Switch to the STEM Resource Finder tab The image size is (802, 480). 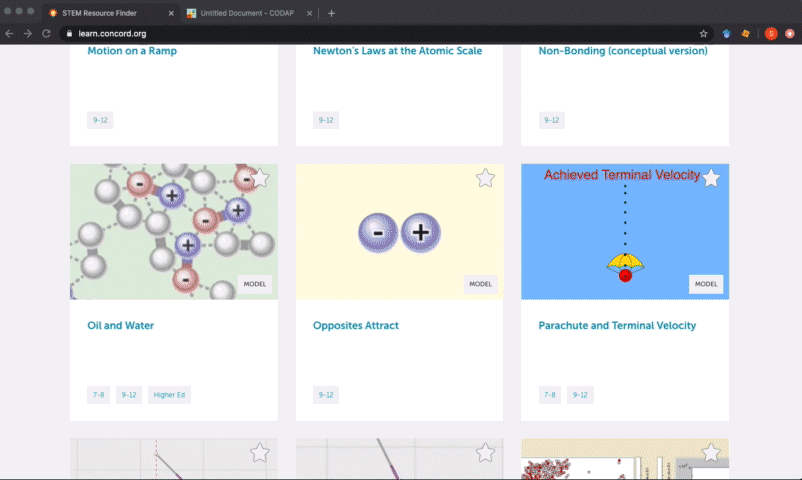[110, 13]
